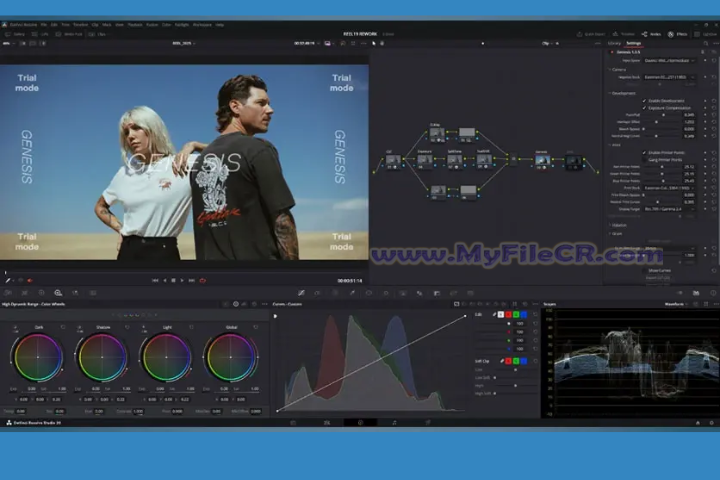The image size is (720, 480).
Task: Open the RGB Mixer palette icon
Action: coord(75,293)
